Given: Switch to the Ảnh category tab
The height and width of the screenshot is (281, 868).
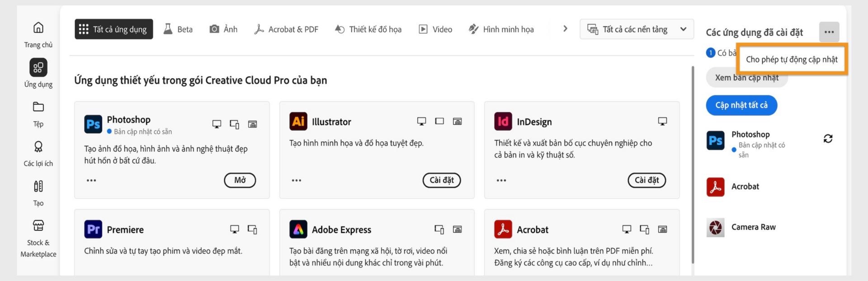Looking at the screenshot, I should (223, 29).
